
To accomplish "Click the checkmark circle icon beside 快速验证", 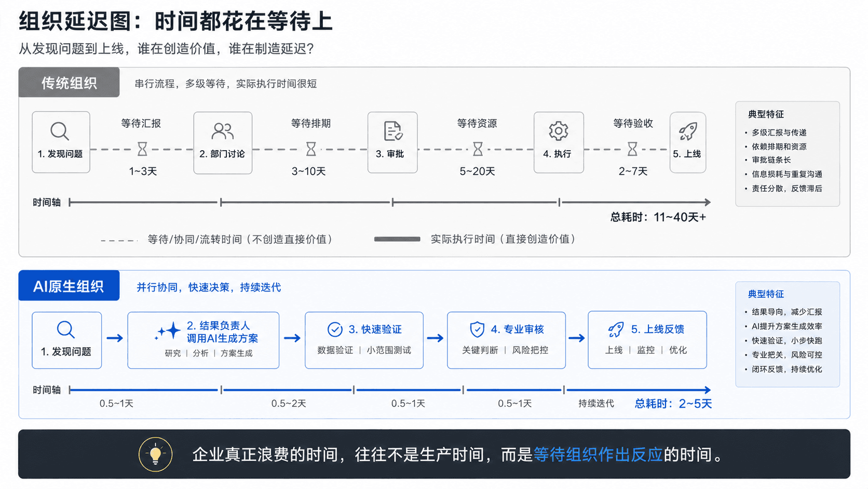I will (335, 329).
